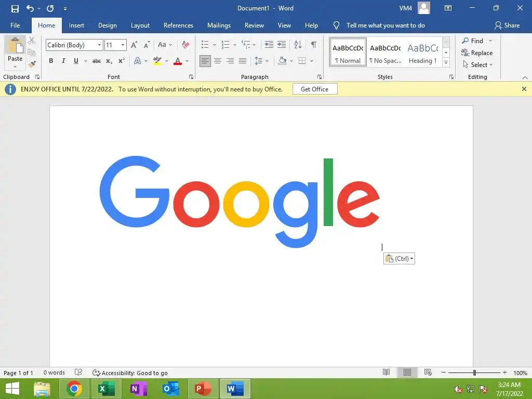Open the Paste Options (Ctrl) dropdown
532x399 pixels.
coord(399,259)
